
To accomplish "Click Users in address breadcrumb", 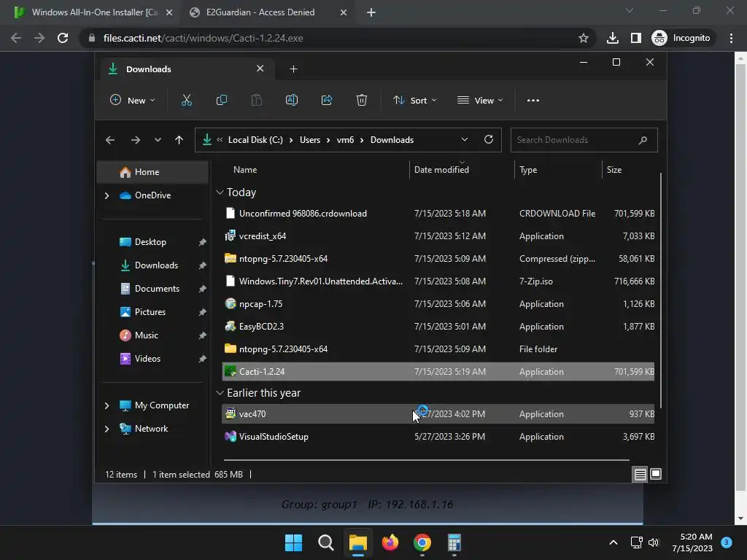I will point(309,140).
